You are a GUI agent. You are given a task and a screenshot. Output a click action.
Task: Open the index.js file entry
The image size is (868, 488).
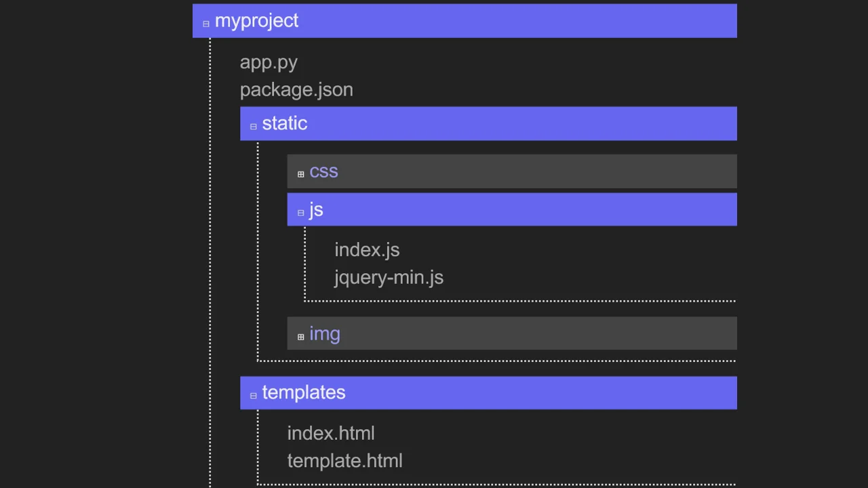click(367, 249)
